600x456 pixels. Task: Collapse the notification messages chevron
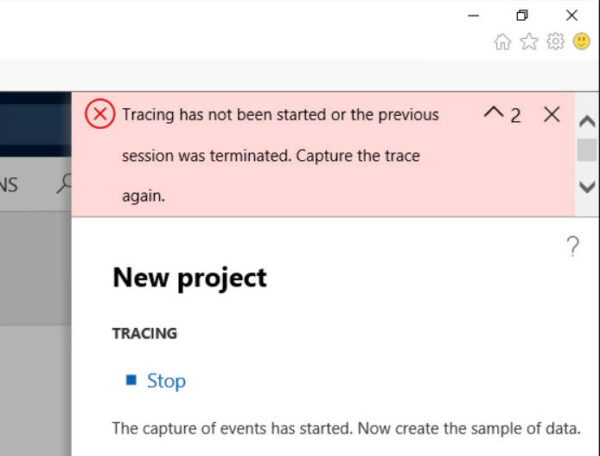(493, 113)
